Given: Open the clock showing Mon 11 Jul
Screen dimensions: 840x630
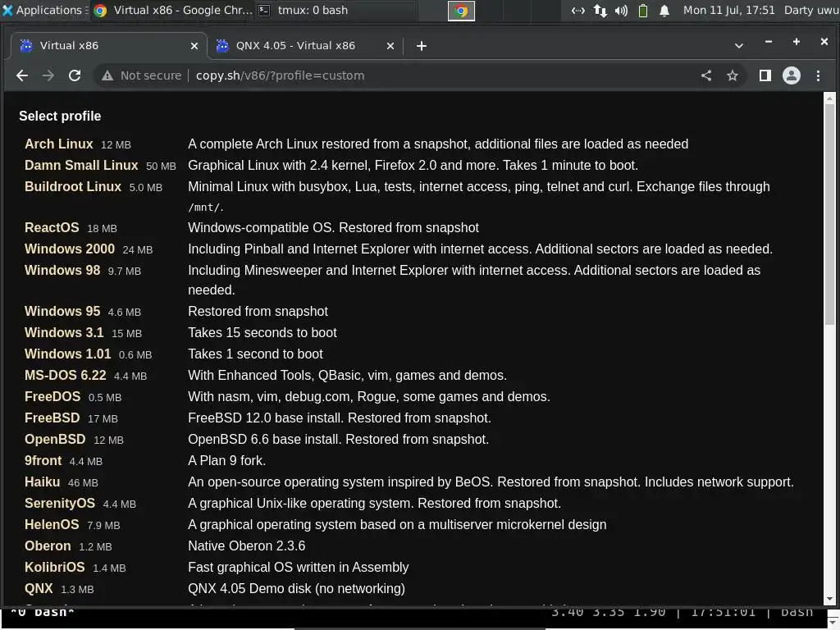Looking at the screenshot, I should pos(728,10).
